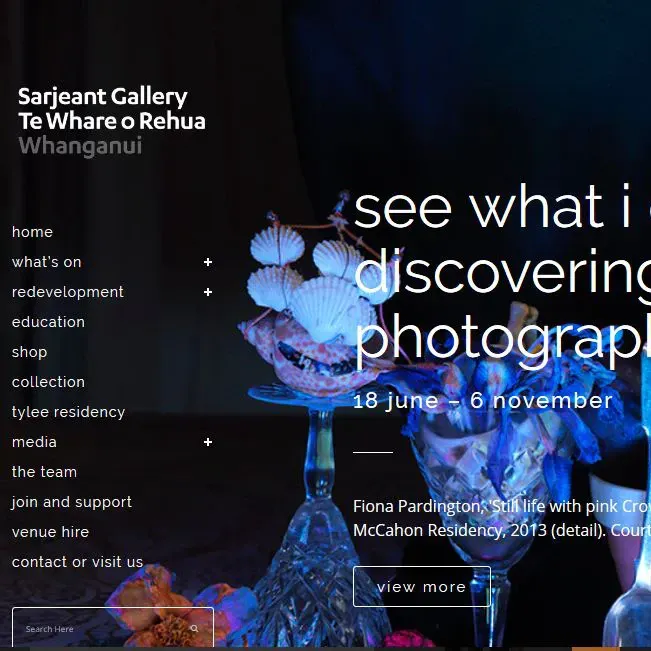Open the team page
The width and height of the screenshot is (651, 651).
pyautogui.click(x=44, y=472)
